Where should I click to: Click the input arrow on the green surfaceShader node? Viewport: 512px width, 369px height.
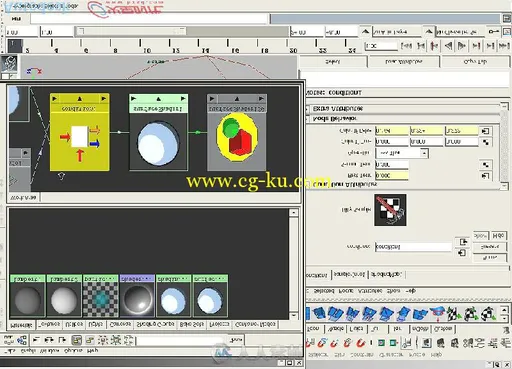point(134,99)
